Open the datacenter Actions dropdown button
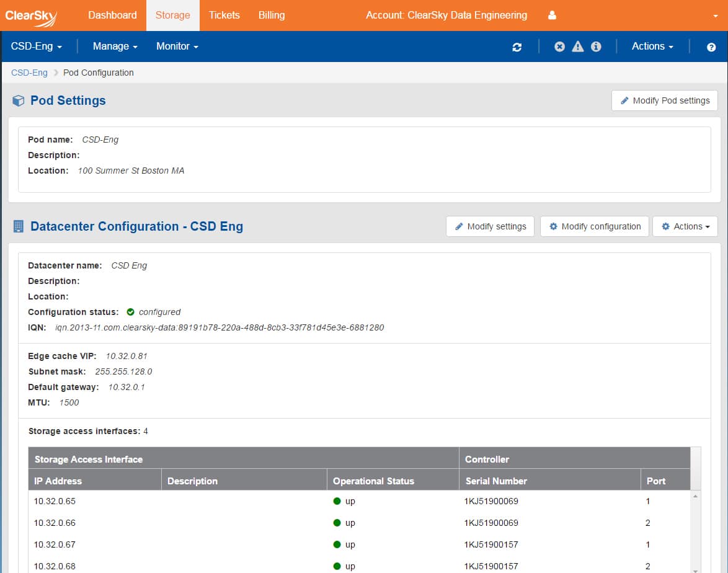Image resolution: width=728 pixels, height=573 pixels. [x=685, y=226]
